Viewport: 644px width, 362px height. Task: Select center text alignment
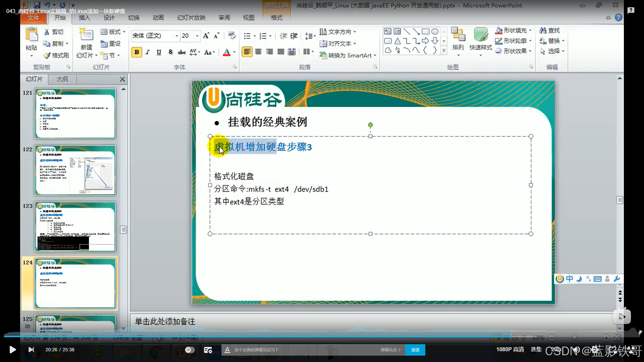(258, 52)
